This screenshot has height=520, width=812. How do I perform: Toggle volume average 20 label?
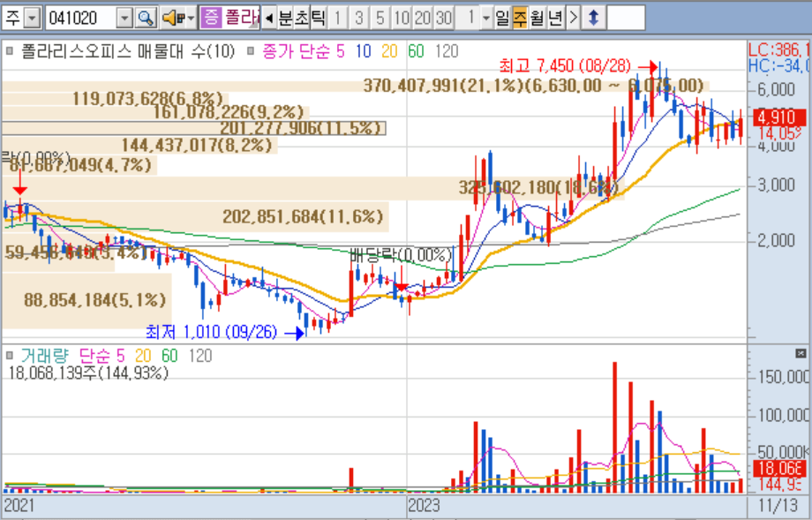coord(143,355)
